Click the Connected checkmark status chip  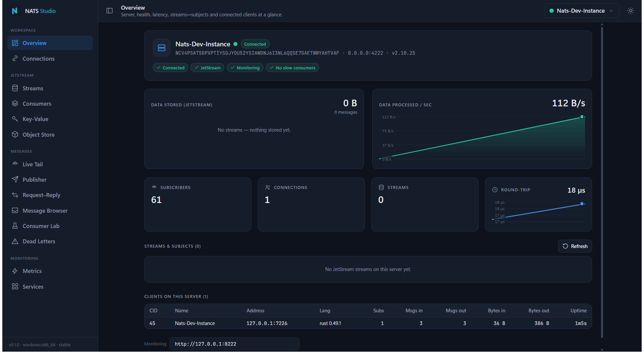[170, 68]
